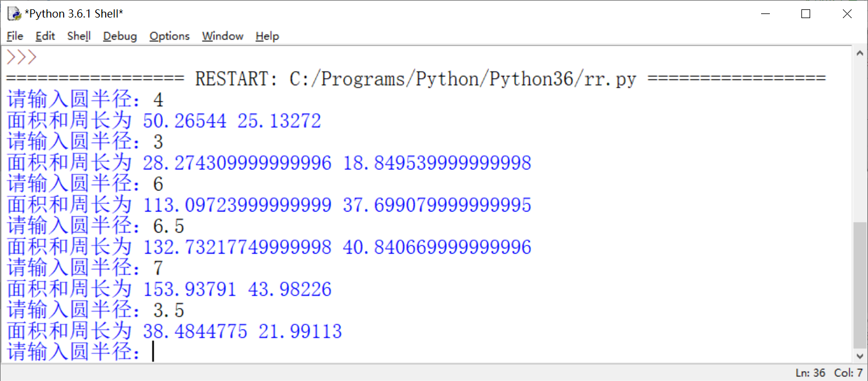Place cursor at the last input prompt

tap(153, 352)
